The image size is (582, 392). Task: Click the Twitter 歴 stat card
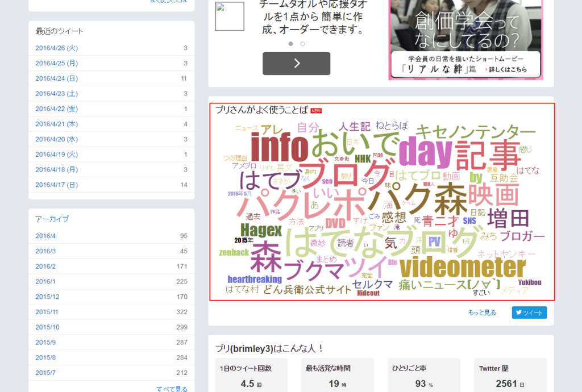click(x=510, y=376)
